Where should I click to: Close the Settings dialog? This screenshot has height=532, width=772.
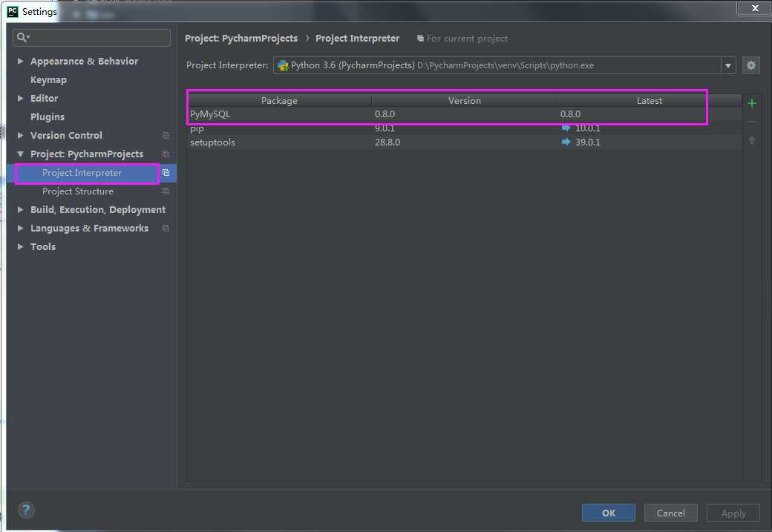[755, 8]
